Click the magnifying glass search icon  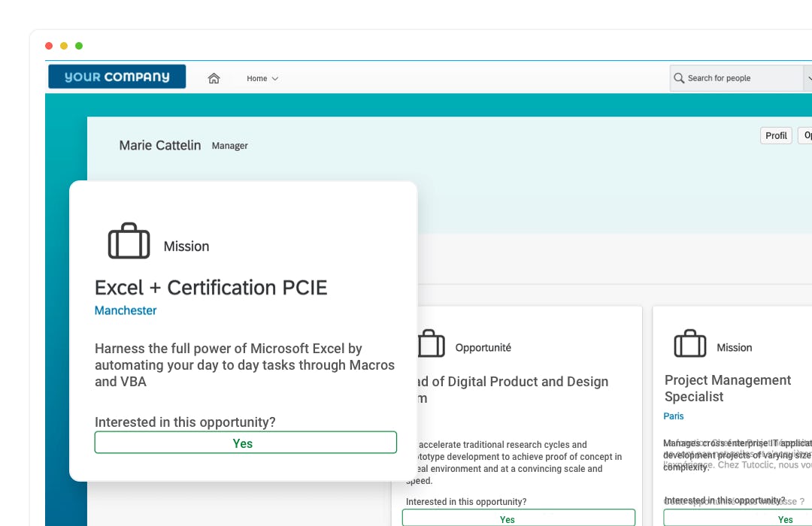click(x=679, y=77)
